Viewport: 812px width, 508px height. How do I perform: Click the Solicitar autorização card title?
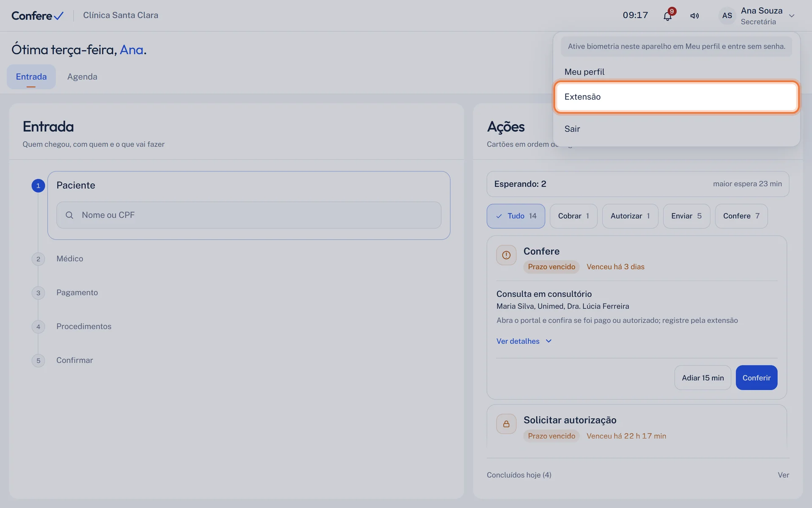[x=570, y=420]
